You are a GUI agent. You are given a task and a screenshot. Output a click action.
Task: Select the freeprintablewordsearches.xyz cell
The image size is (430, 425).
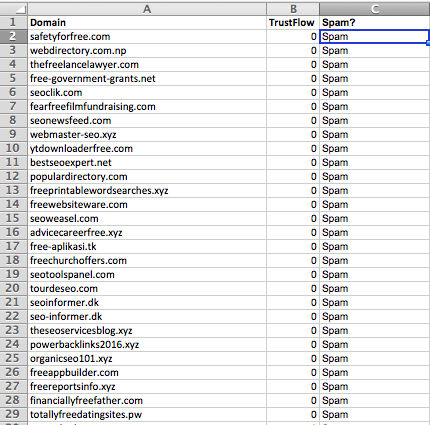147,191
